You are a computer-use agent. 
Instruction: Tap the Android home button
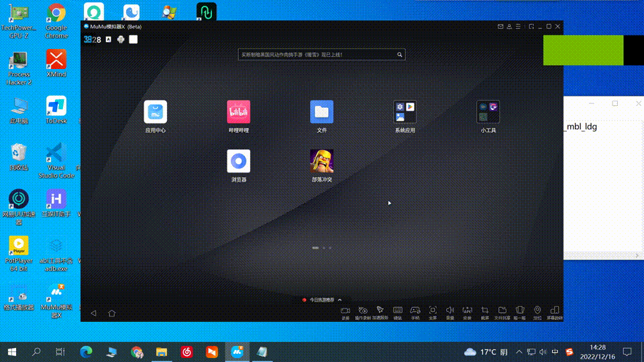pyautogui.click(x=112, y=313)
